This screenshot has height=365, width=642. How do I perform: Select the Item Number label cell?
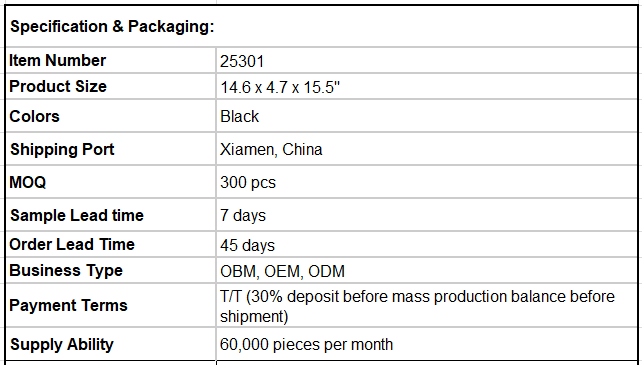111,60
